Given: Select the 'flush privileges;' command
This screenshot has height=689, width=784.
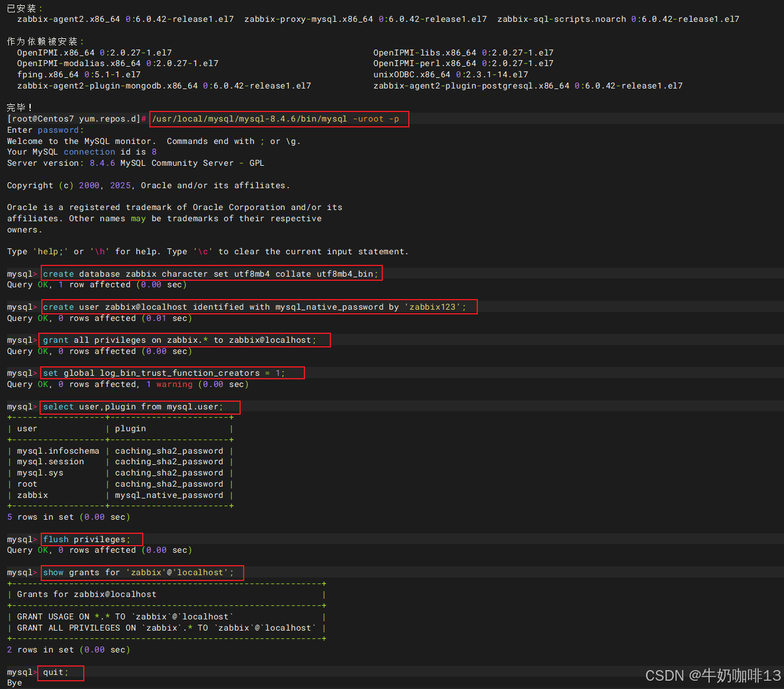Looking at the screenshot, I should 87,539.
